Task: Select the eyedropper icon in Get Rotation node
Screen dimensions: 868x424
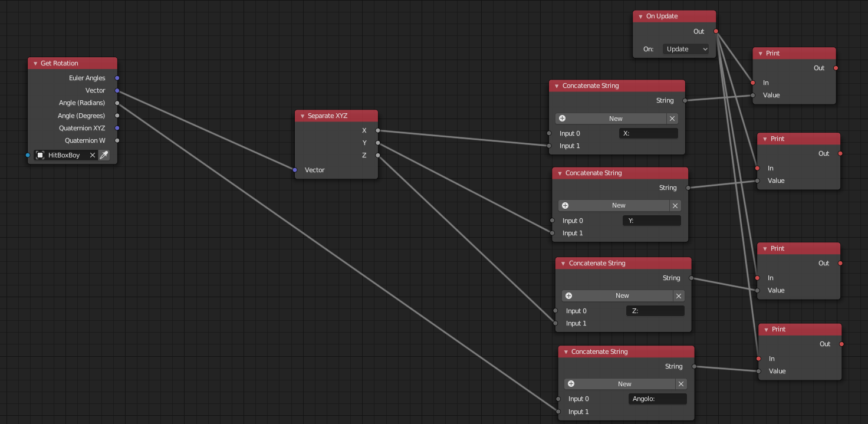Action: pos(104,155)
